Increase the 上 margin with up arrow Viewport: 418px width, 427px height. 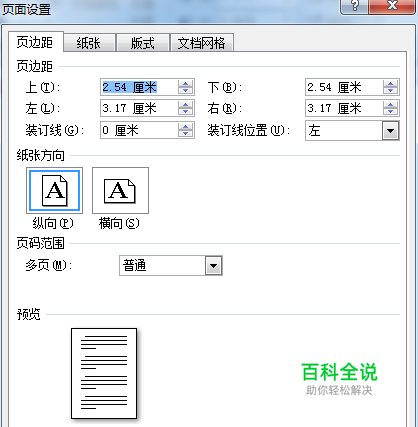[x=186, y=83]
